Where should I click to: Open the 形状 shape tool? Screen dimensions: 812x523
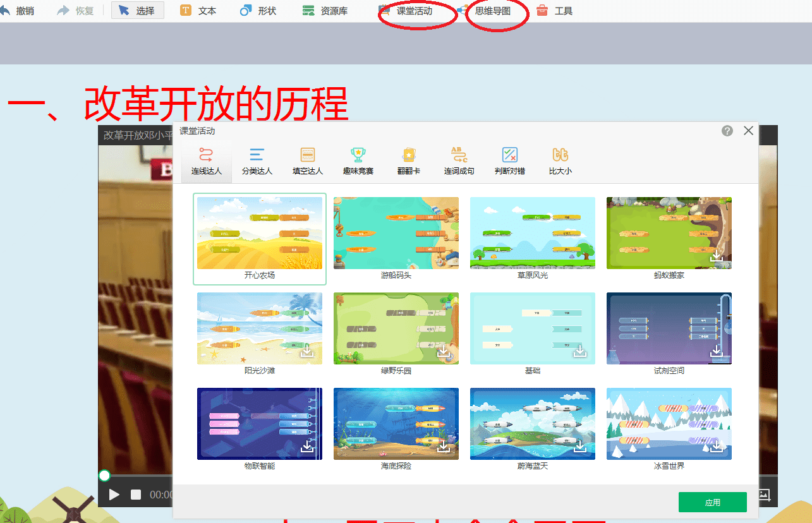[x=258, y=11]
